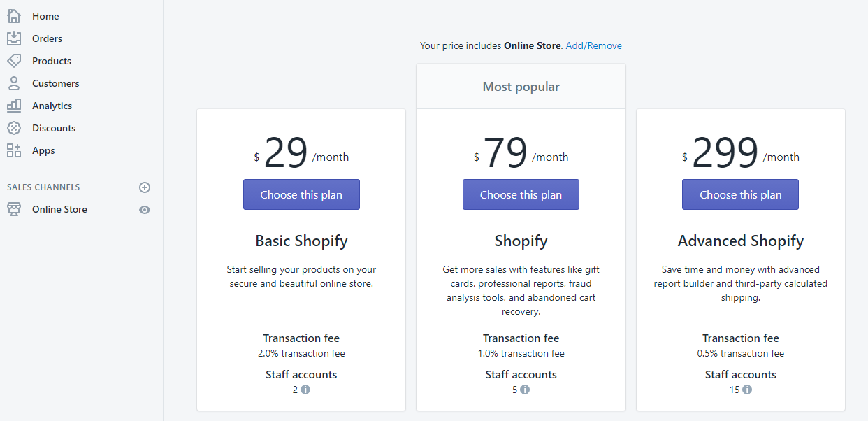Open the Analytics icon

pyautogui.click(x=14, y=105)
